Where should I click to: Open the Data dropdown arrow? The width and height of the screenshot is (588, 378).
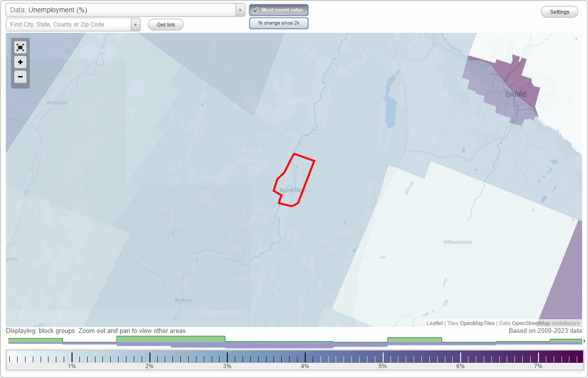coord(240,9)
